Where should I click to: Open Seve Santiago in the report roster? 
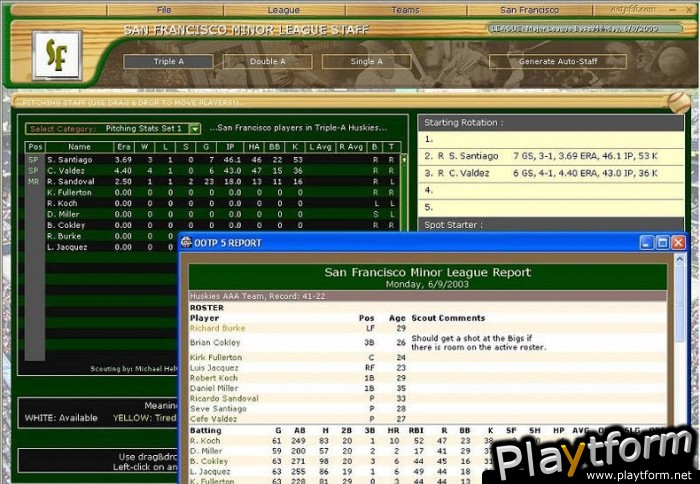tap(218, 409)
